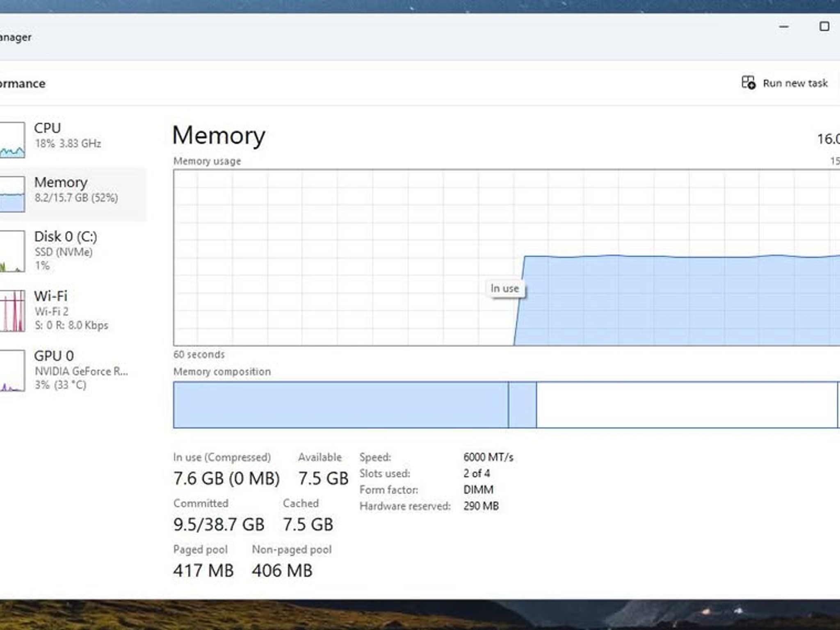This screenshot has width=840, height=630.
Task: Click the NVIDIA GeForce GPU name text
Action: point(81,371)
